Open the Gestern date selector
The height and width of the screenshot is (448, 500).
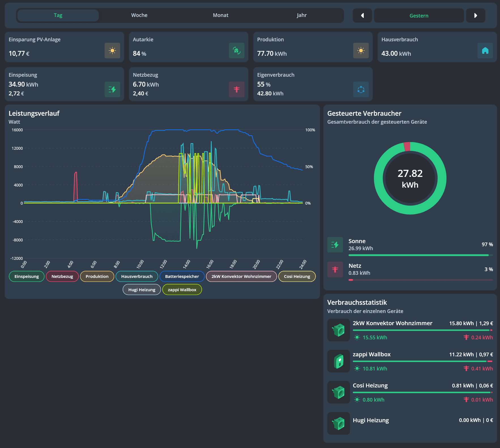[419, 16]
